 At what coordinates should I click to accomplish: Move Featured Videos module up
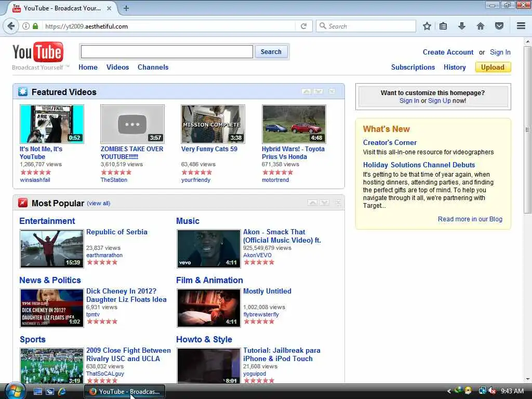pyautogui.click(x=306, y=91)
